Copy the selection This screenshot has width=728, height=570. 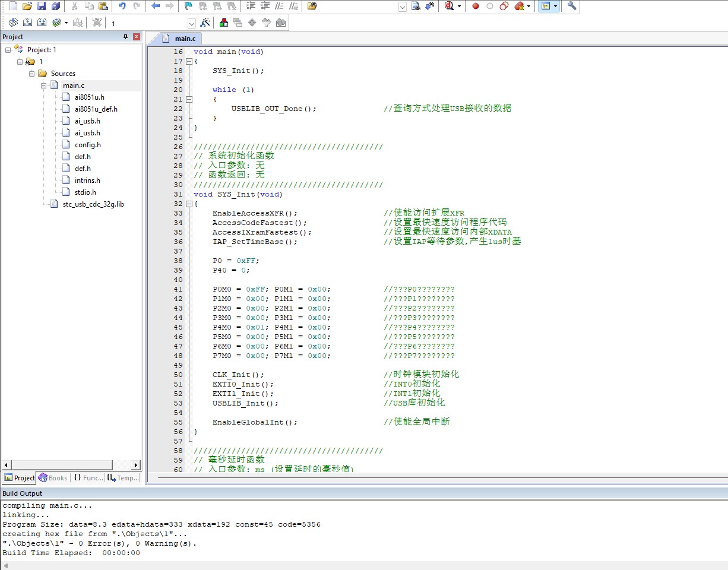click(89, 6)
